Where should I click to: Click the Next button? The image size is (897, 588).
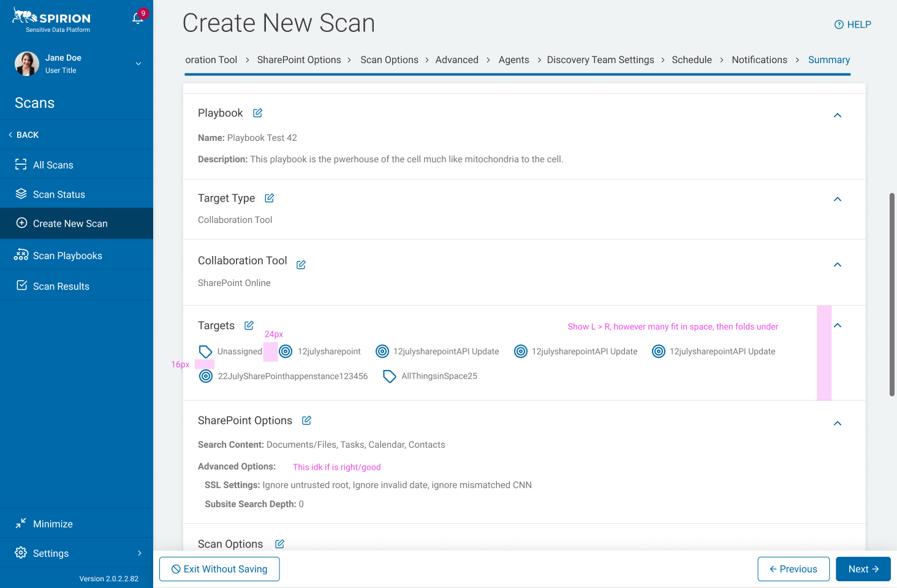(863, 569)
